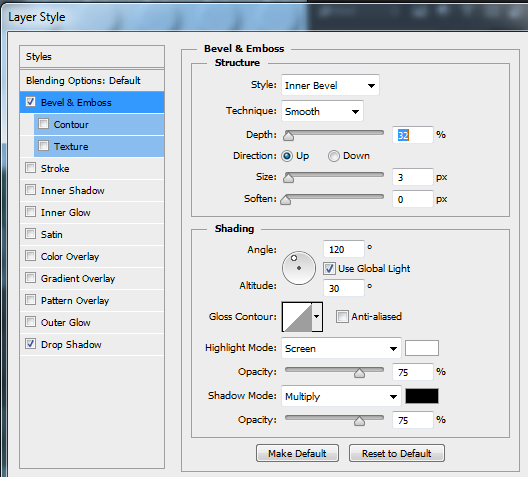Click the Size value input field
The width and height of the screenshot is (528, 477).
[x=412, y=177]
